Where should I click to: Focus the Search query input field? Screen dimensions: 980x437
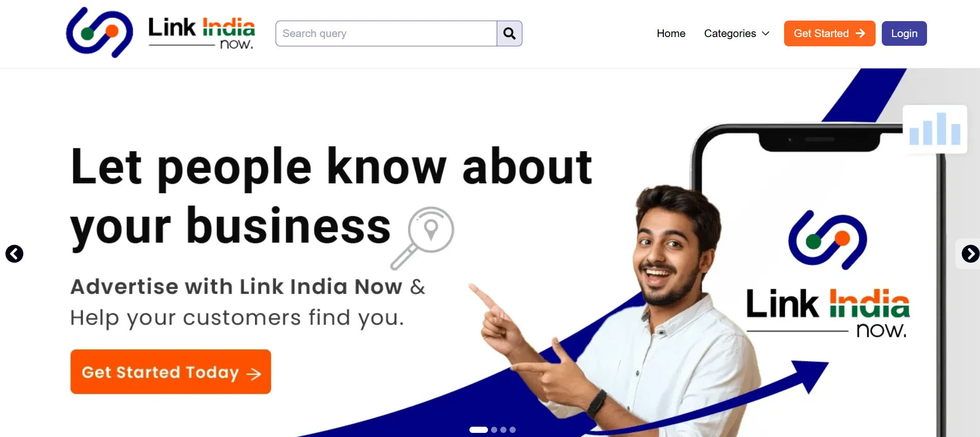coord(386,33)
